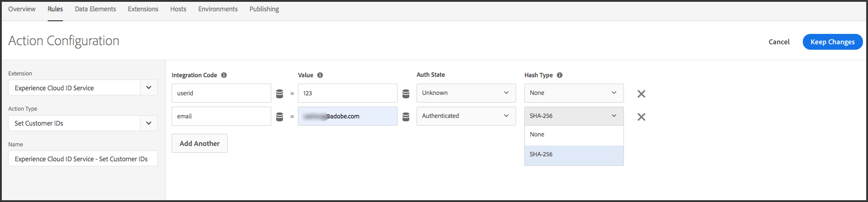868x202 pixels.
Task: Show info tooltip for Hash Type
Action: pyautogui.click(x=560, y=75)
